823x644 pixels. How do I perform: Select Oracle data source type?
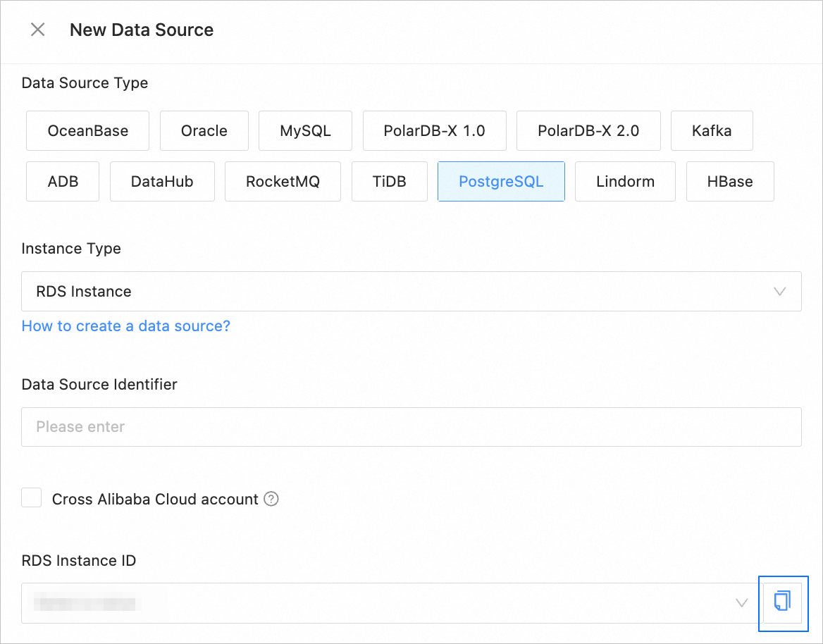pos(204,130)
